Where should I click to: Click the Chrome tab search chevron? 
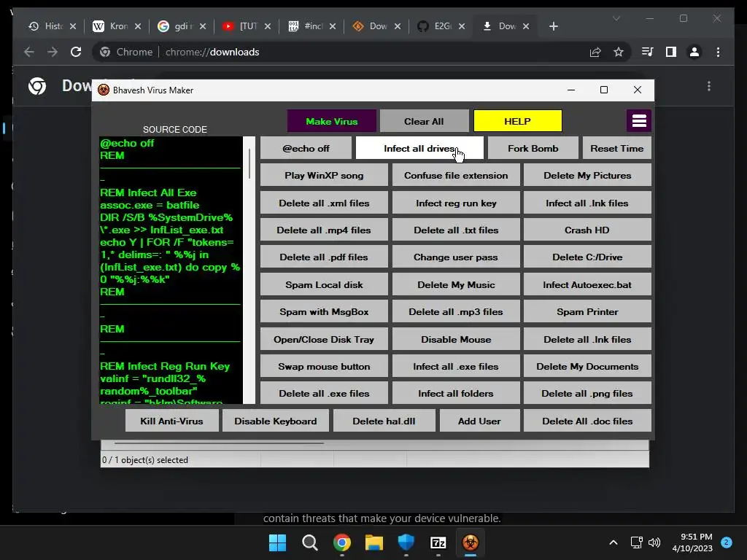point(616,18)
